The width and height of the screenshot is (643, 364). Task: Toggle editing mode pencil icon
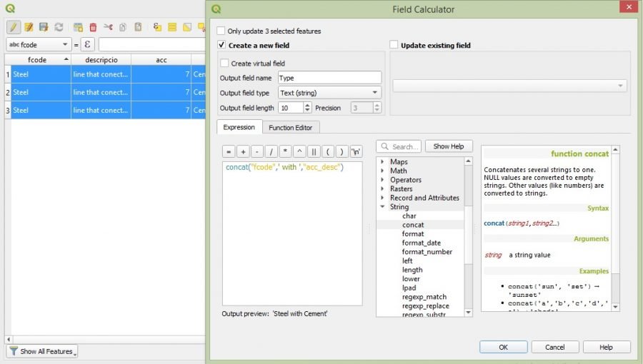14,27
